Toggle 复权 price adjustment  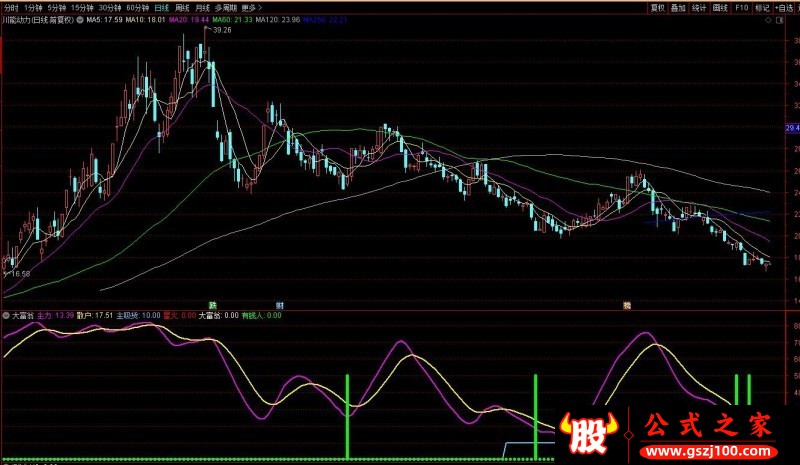[x=657, y=6]
